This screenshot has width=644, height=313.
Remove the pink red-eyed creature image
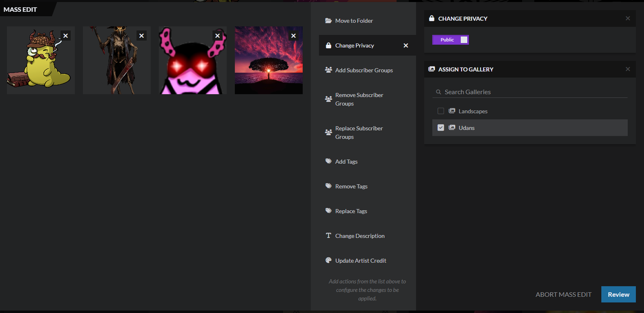tap(217, 36)
